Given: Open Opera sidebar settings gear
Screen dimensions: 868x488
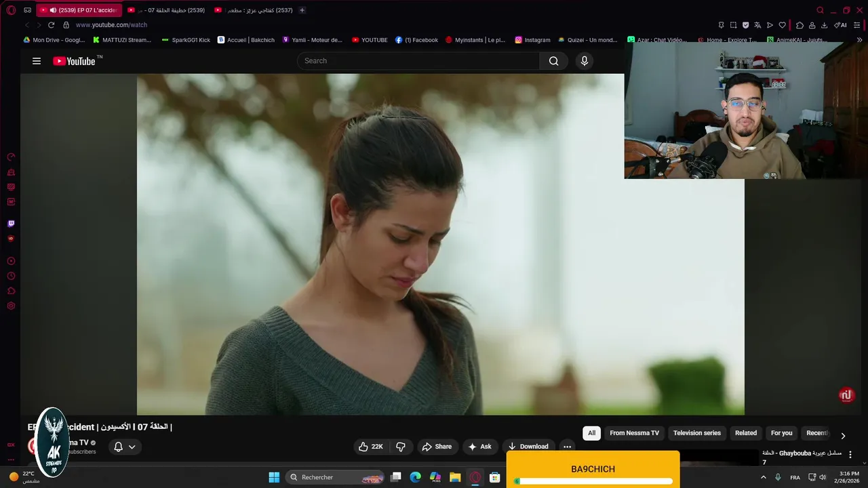Looking at the screenshot, I should coord(11,306).
